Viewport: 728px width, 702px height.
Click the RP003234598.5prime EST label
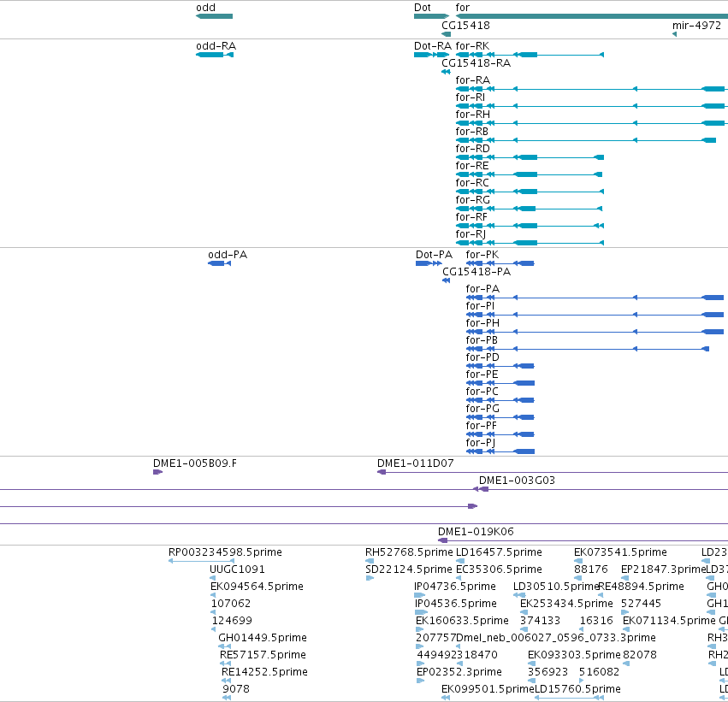(225, 552)
